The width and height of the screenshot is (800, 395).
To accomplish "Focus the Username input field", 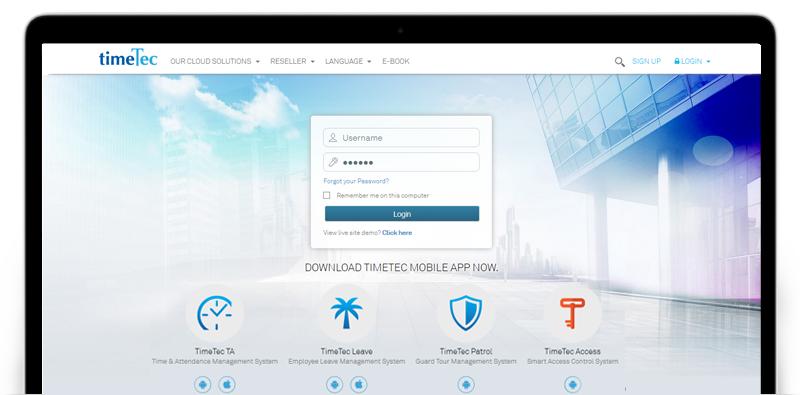I will (x=402, y=138).
